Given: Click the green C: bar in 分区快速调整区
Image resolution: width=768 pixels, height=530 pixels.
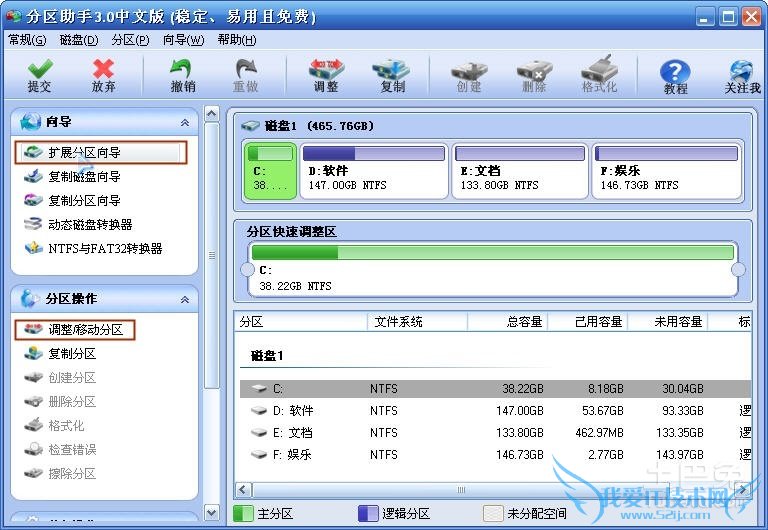Looking at the screenshot, I should tap(492, 252).
